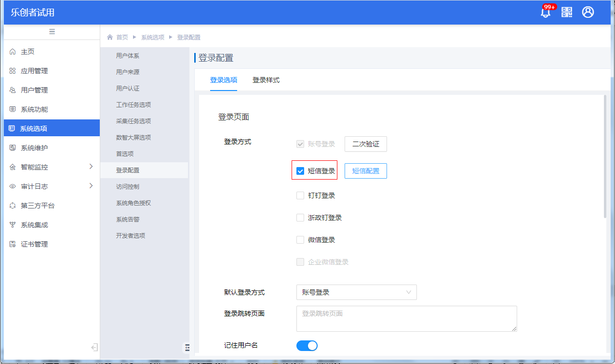Screen dimensions: 615x364
Task: Expand the 审计日志 submenu arrow
Action: point(91,186)
